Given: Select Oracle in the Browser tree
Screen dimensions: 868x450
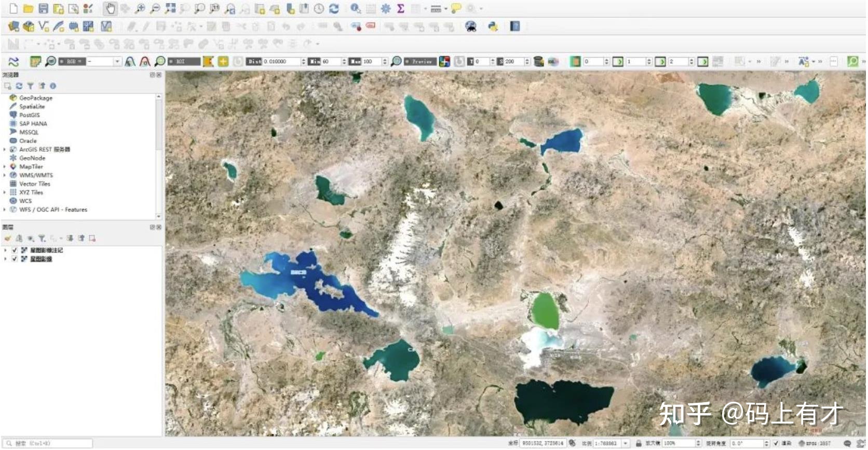Looking at the screenshot, I should coord(28,141).
